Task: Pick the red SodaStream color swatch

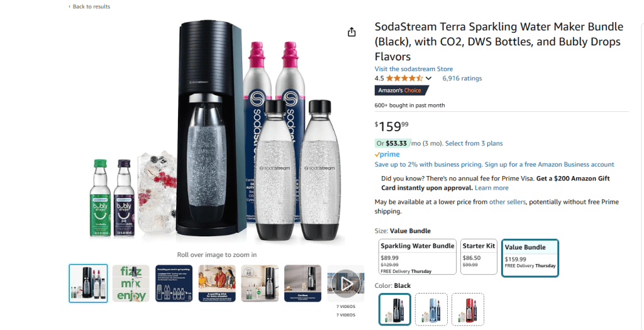Action: tap(468, 309)
